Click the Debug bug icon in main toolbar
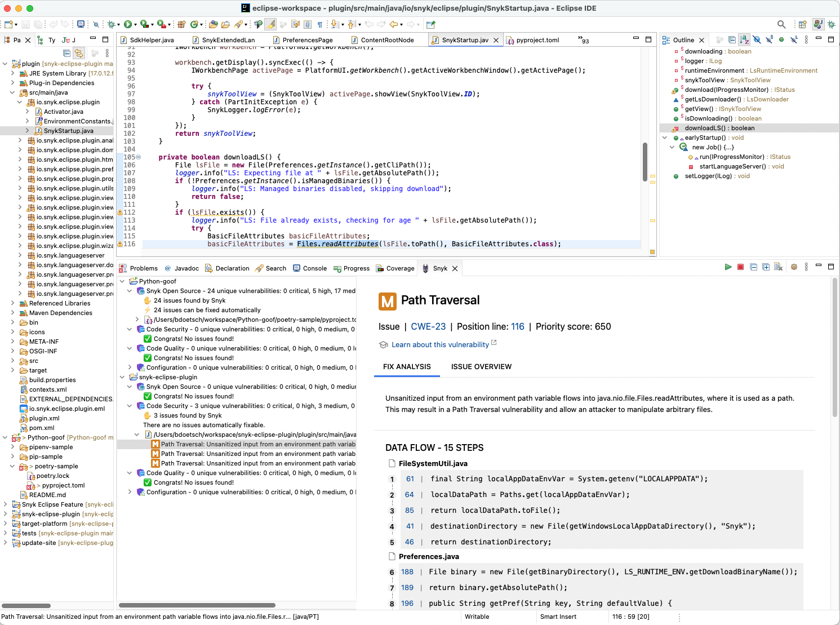Image resolution: width=840 pixels, height=625 pixels. pyautogui.click(x=112, y=24)
